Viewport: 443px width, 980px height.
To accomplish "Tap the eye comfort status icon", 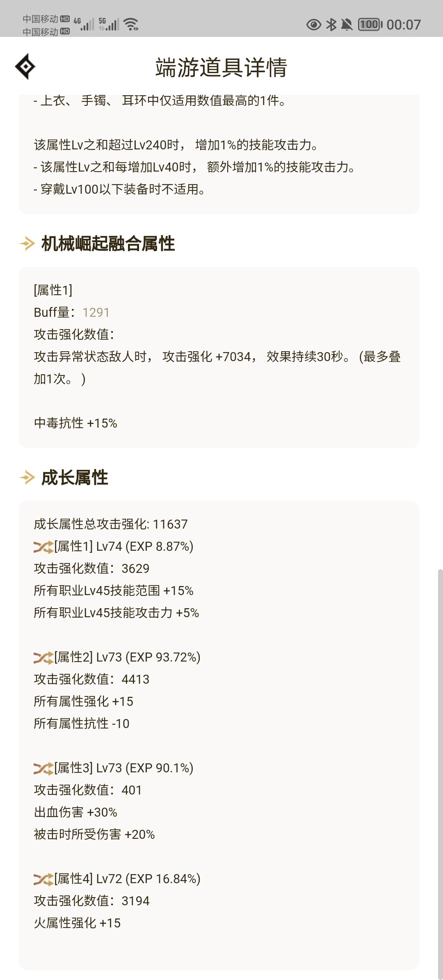I will click(314, 25).
